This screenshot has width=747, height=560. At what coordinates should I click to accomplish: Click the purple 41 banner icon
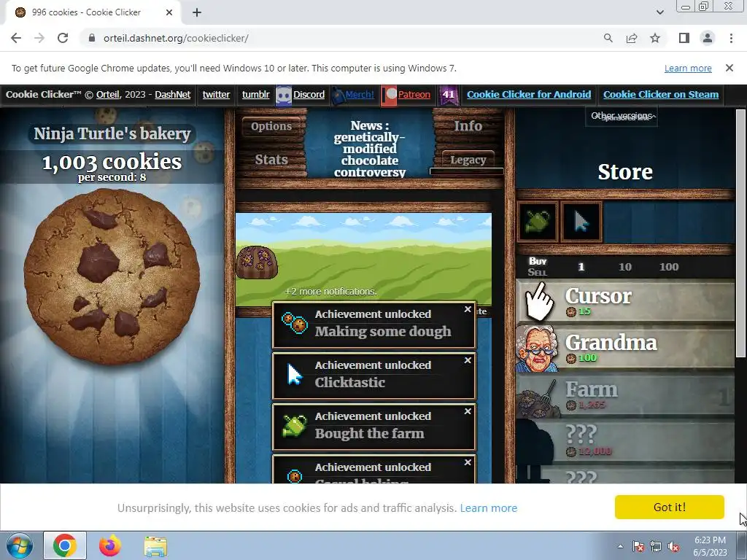coord(449,95)
